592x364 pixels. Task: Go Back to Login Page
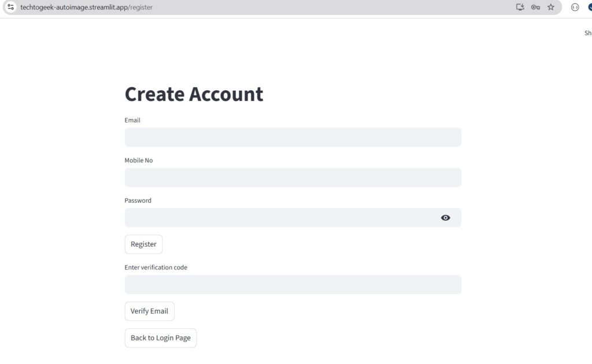pyautogui.click(x=160, y=338)
